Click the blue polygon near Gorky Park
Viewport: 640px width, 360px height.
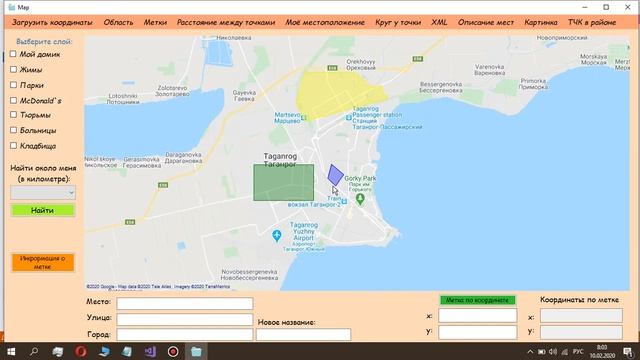tap(335, 175)
